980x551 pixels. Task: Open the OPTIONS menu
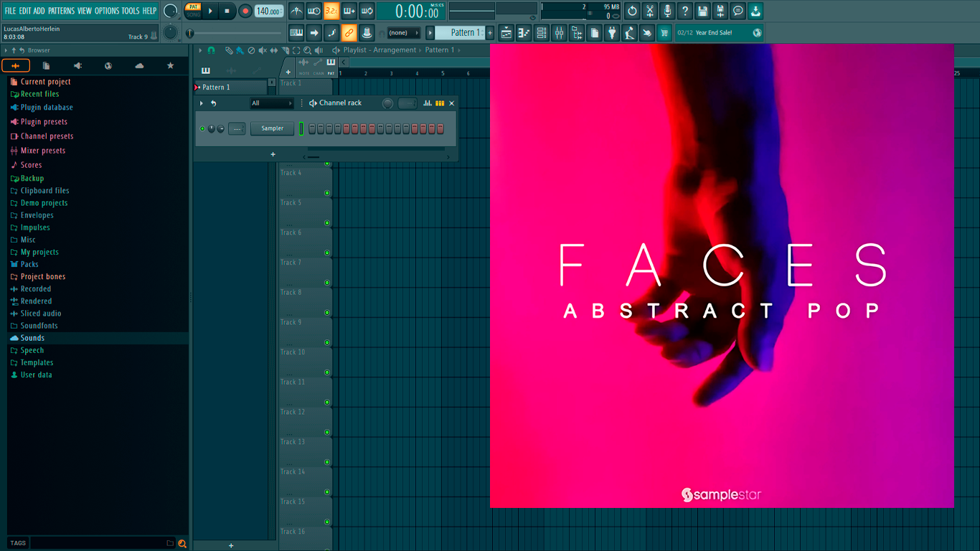pyautogui.click(x=107, y=11)
